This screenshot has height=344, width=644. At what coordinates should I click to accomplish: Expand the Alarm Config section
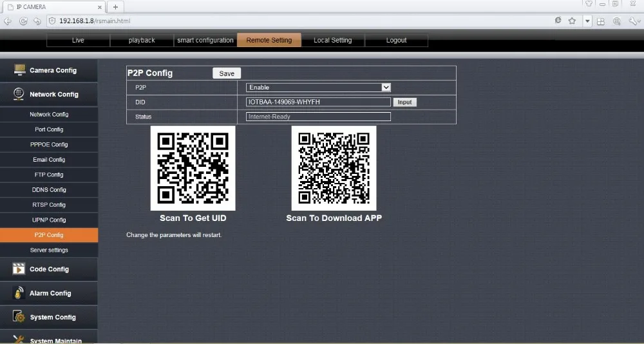pos(49,293)
